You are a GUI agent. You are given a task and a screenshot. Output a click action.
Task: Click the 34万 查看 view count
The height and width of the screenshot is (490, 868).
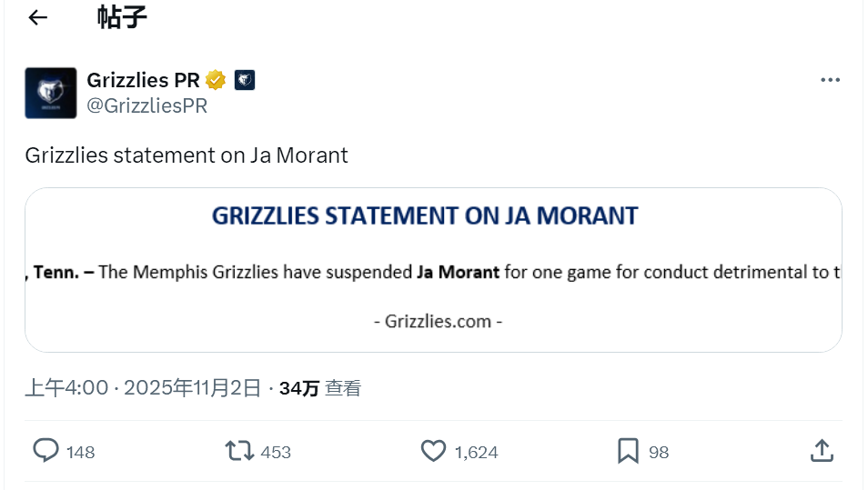pos(319,388)
